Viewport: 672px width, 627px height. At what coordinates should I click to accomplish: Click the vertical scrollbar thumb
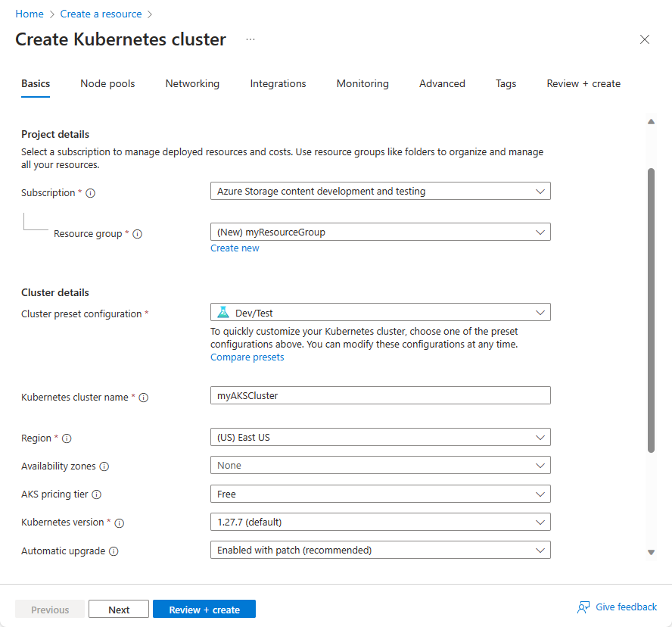pyautogui.click(x=651, y=310)
